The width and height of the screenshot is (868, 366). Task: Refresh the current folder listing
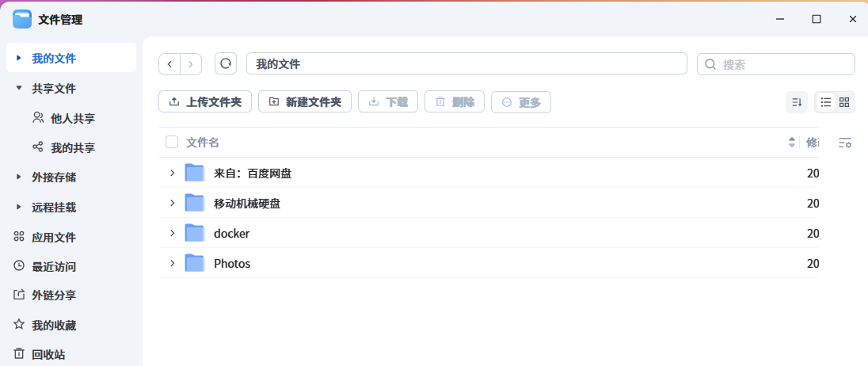tap(226, 63)
